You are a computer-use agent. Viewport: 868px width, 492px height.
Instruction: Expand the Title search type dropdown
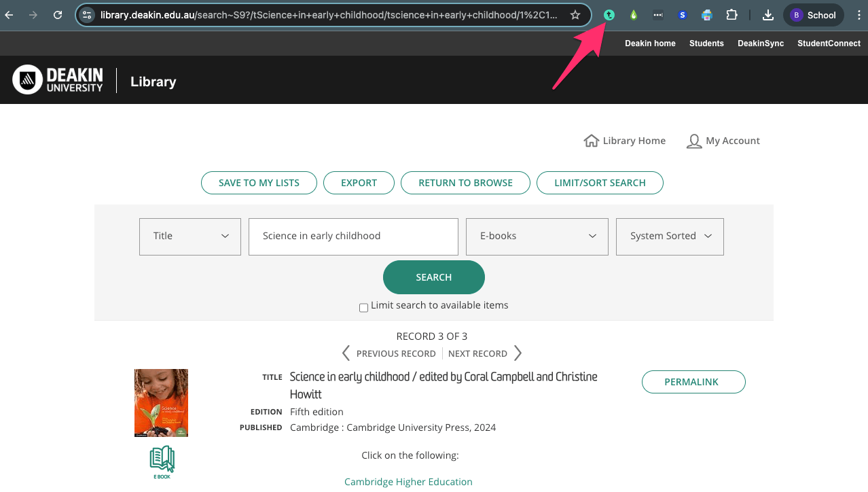pyautogui.click(x=190, y=236)
